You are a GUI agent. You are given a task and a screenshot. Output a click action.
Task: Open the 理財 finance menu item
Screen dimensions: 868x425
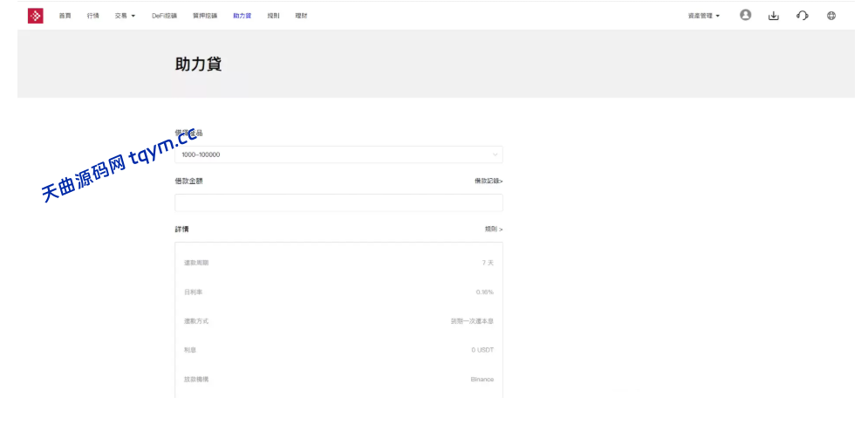tap(301, 16)
